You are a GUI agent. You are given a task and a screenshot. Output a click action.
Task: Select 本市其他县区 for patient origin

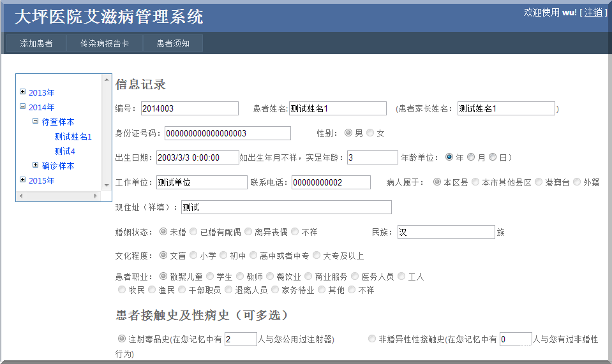(475, 182)
